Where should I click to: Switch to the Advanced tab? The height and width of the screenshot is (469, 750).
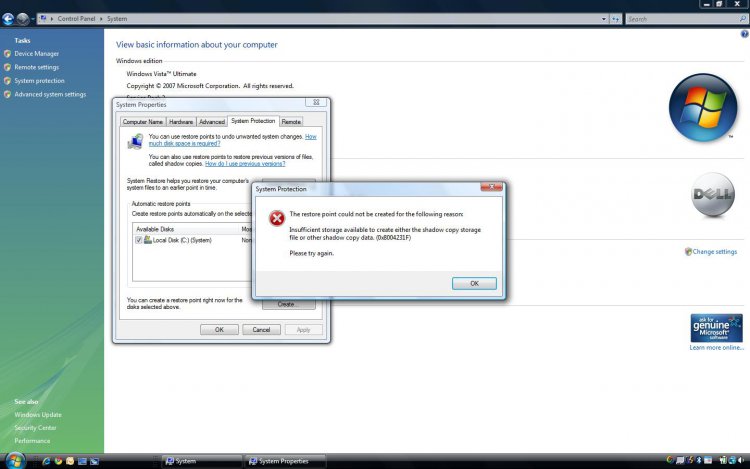tap(212, 122)
